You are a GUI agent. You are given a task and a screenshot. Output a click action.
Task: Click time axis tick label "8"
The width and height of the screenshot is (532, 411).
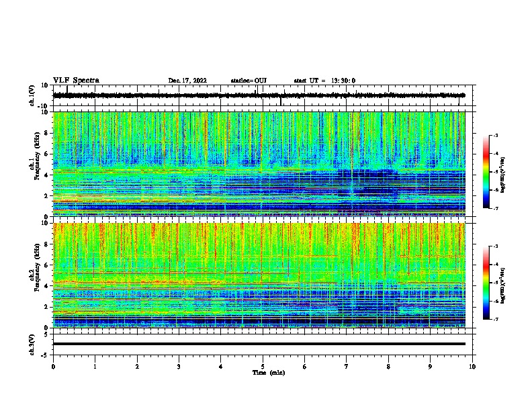click(x=388, y=367)
